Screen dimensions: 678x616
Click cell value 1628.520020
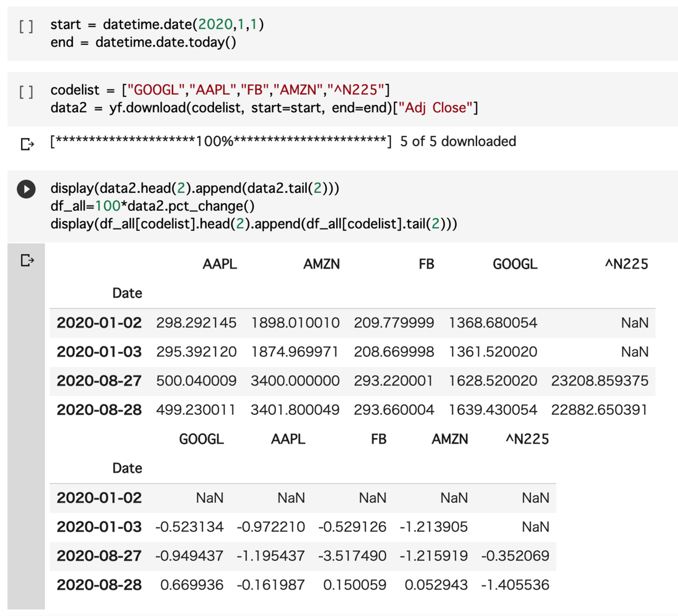493,381
